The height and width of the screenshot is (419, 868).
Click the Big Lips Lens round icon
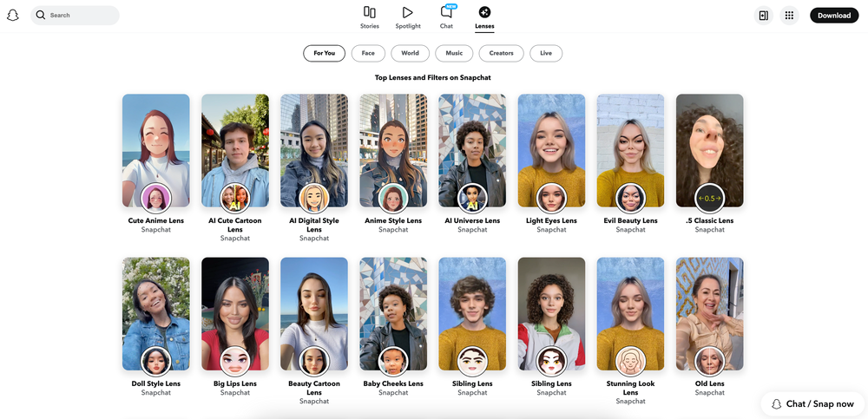pyautogui.click(x=235, y=362)
